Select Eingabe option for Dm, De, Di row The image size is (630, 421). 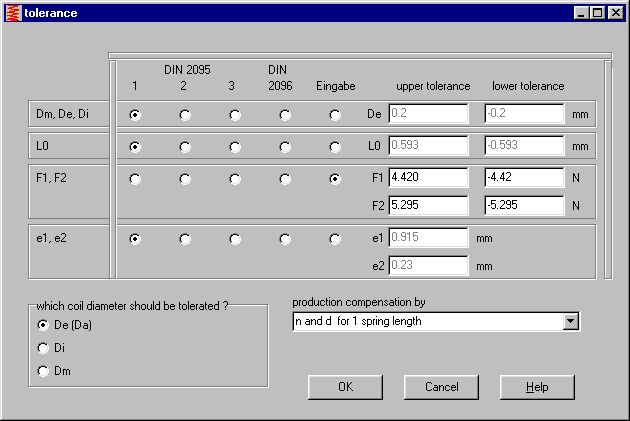[335, 115]
